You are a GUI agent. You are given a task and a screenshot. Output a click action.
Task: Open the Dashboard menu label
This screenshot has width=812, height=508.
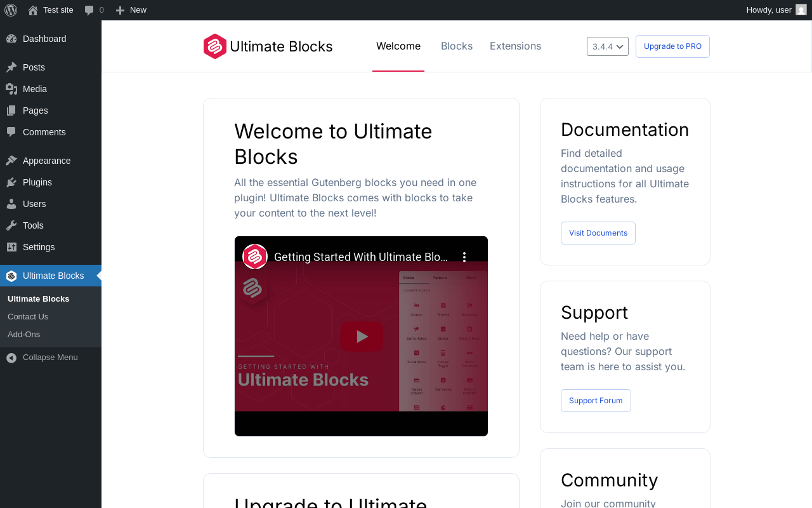click(44, 39)
